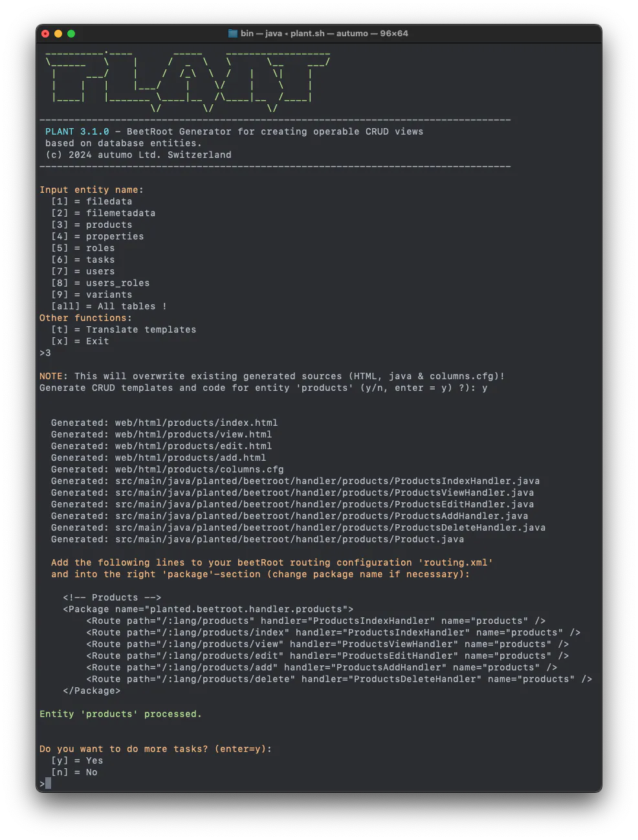Click the Route line for '/:lang/products/delete'
Image resolution: width=638 pixels, height=840 pixels.
click(x=339, y=679)
